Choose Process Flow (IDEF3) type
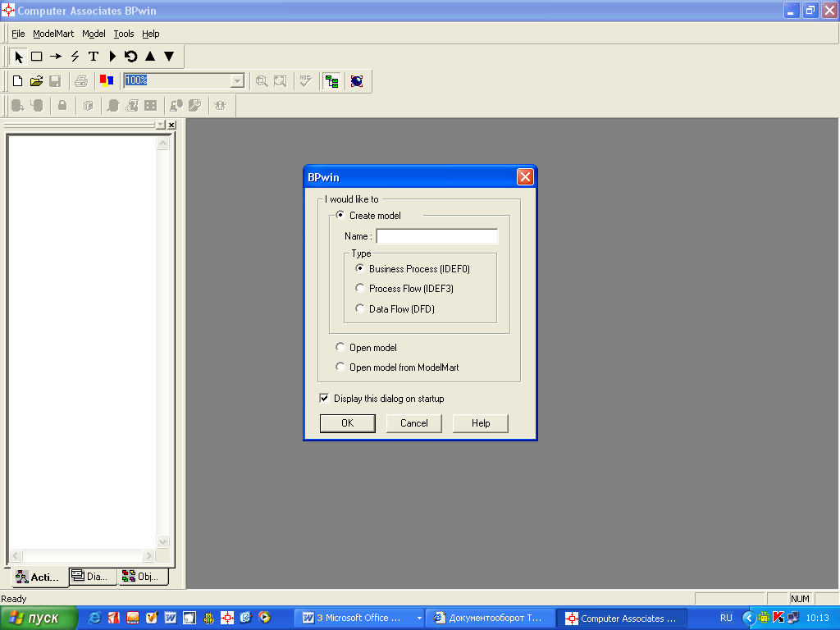This screenshot has height=630, width=840. [x=360, y=288]
